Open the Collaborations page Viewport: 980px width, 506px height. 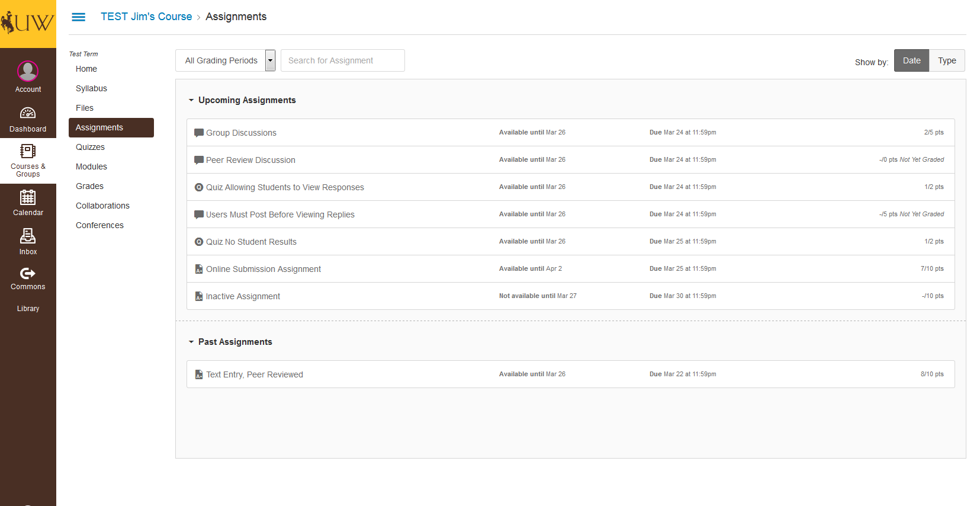(x=102, y=206)
